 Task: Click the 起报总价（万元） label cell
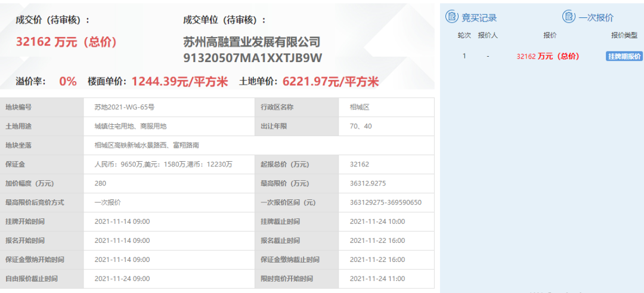coord(297,164)
